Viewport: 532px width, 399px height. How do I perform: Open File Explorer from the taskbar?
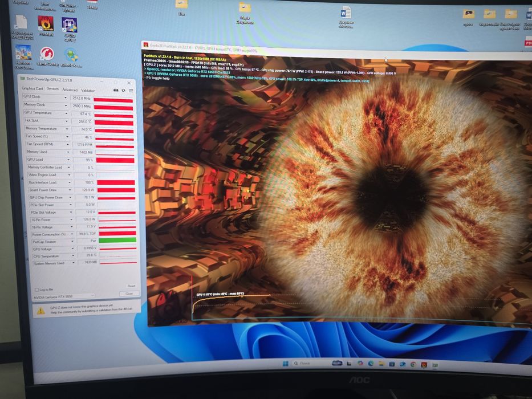(x=381, y=364)
